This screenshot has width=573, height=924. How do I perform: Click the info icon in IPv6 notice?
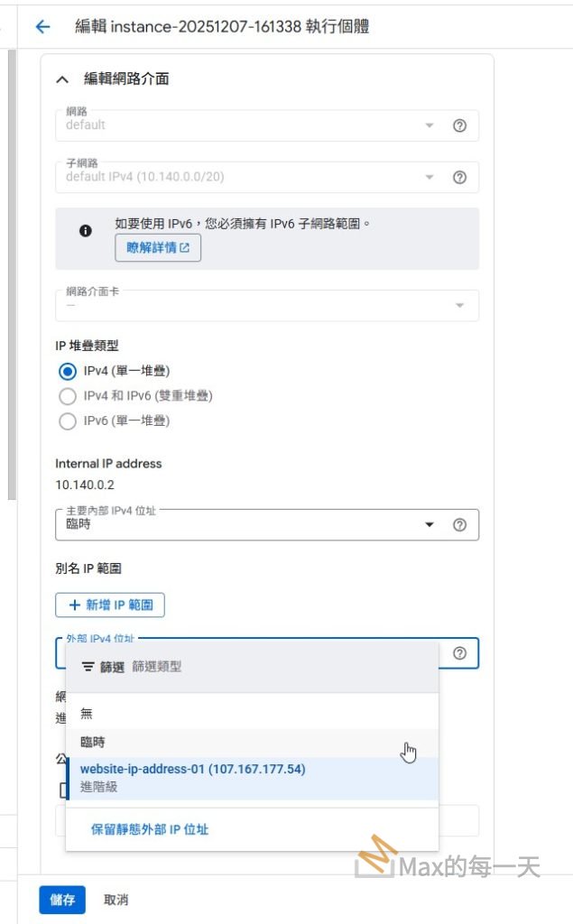[x=86, y=231]
